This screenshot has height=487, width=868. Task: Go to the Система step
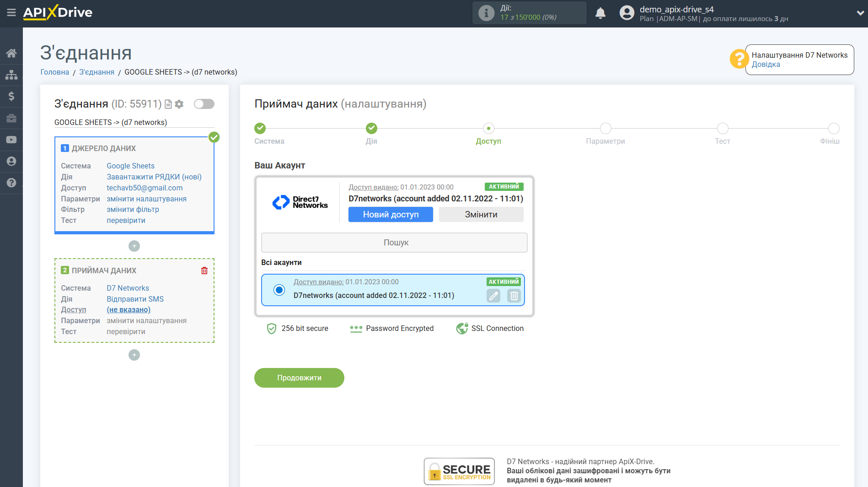pos(260,129)
